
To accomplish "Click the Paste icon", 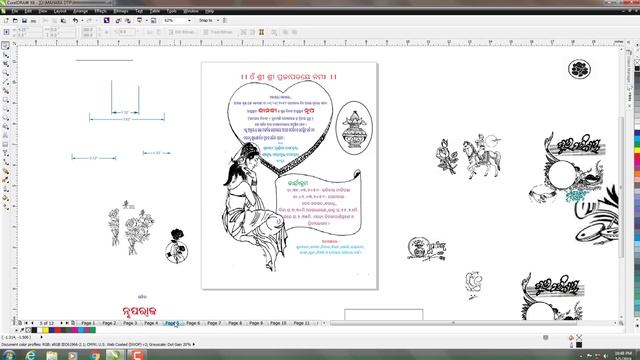I will pos(63,20).
